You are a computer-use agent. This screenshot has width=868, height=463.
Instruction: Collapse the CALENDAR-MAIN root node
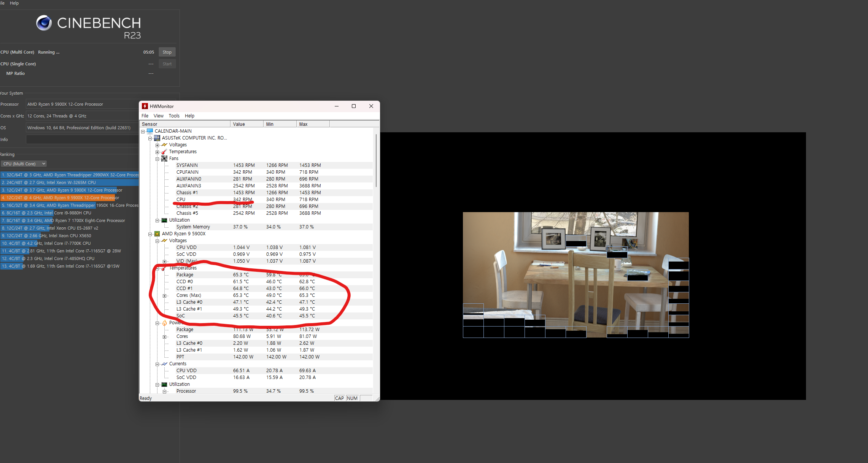[x=143, y=132]
